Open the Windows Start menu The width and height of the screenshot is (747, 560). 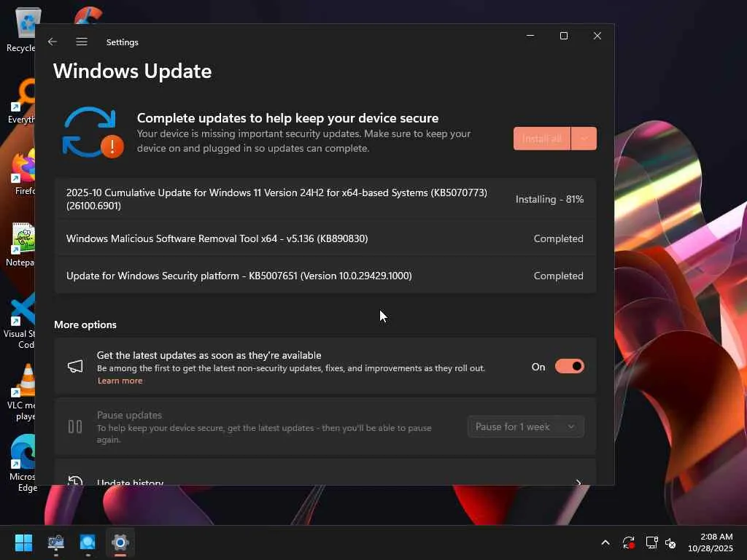(23, 542)
